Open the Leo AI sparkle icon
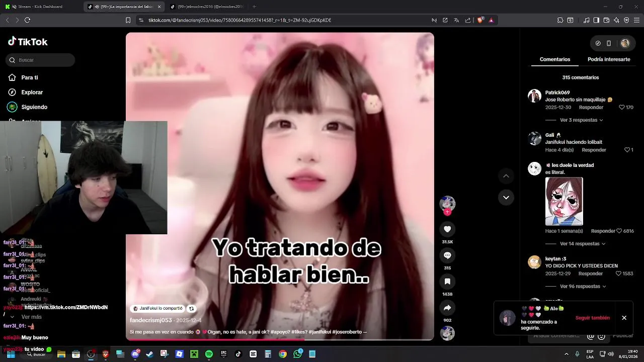Image resolution: width=644 pixels, height=362 pixels. coord(616,20)
